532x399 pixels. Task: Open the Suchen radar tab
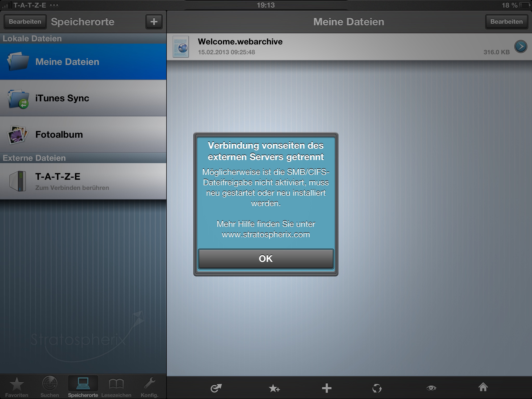click(50, 387)
